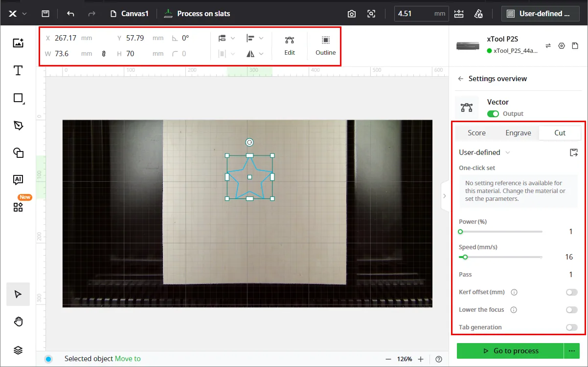This screenshot has width=588, height=367.
Task: Open the User-defined material selector
Action: click(540, 14)
